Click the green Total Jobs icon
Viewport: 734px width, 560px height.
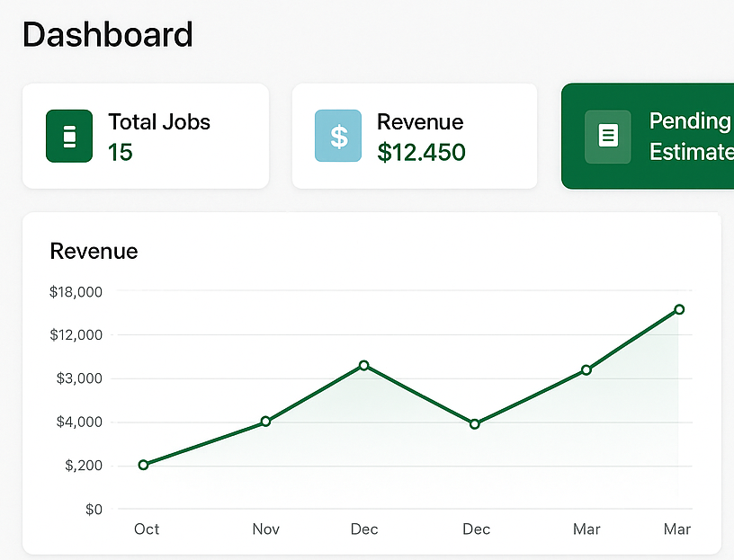click(x=69, y=136)
